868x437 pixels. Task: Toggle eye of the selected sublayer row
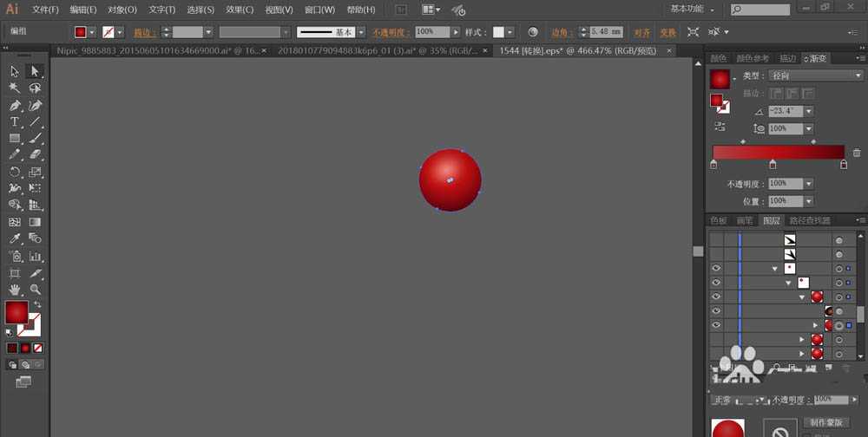pos(716,325)
